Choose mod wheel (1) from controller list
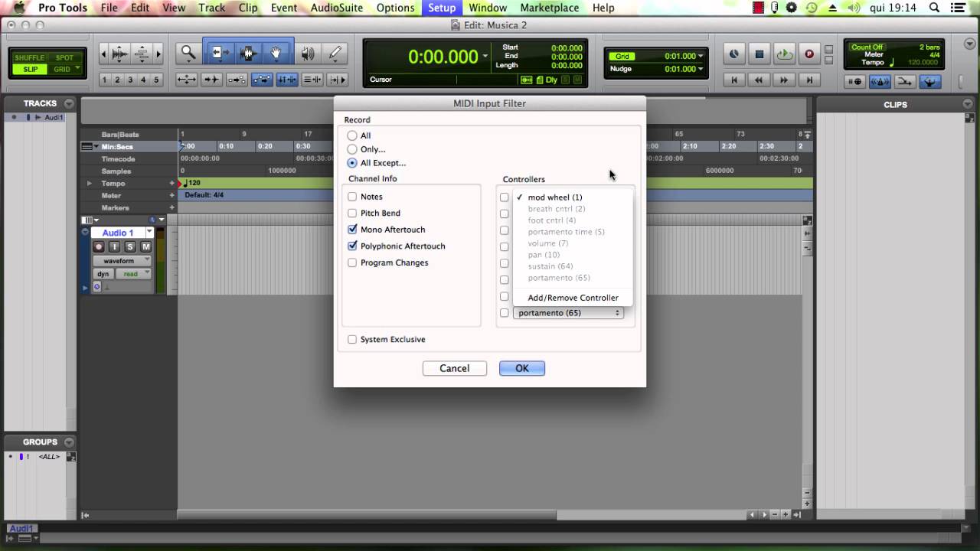The image size is (980, 551). (573, 197)
